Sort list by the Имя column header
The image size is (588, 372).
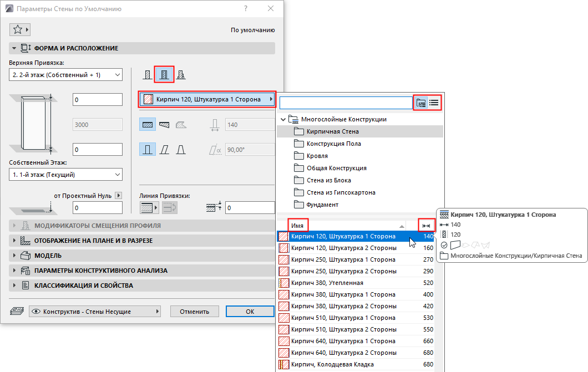(297, 226)
